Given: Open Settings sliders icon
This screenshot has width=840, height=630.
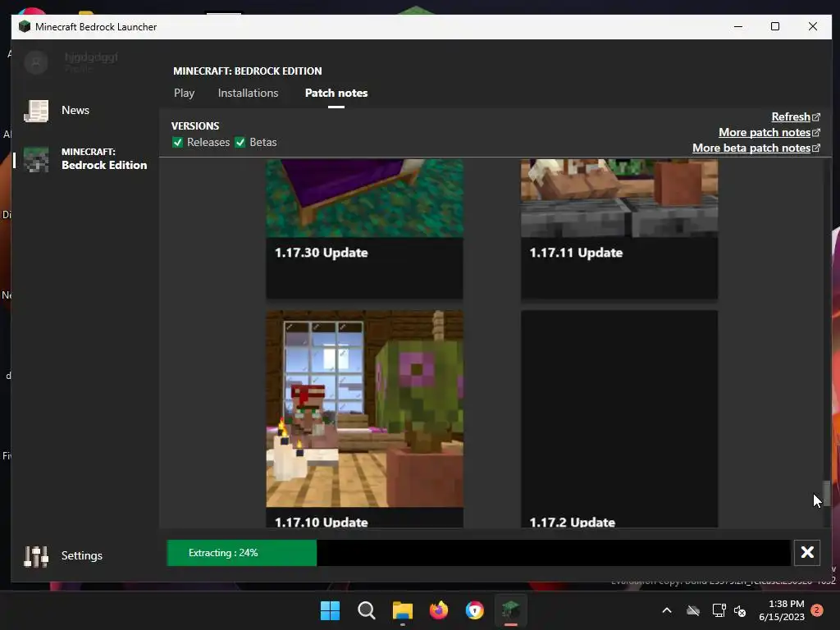Looking at the screenshot, I should (36, 557).
